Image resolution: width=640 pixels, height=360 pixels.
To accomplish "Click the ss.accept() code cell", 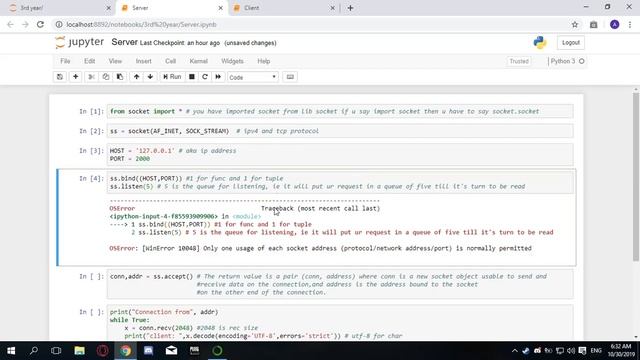I will 340,284.
